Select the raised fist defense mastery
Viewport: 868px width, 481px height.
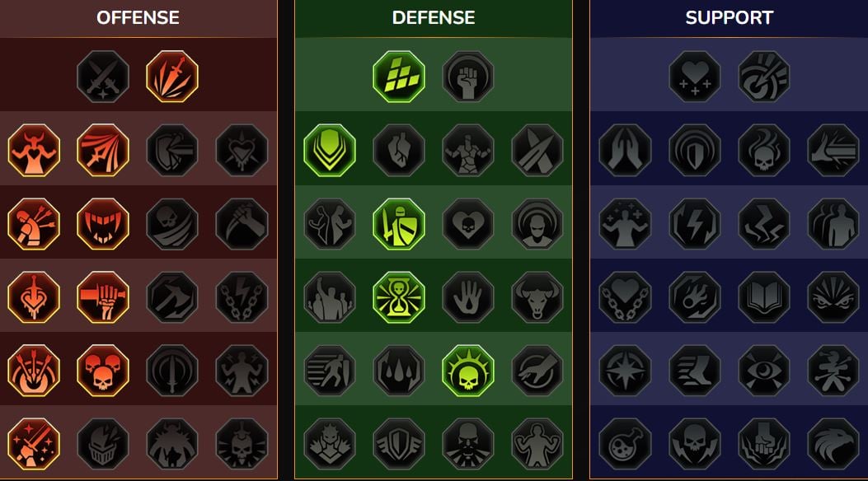pos(467,77)
